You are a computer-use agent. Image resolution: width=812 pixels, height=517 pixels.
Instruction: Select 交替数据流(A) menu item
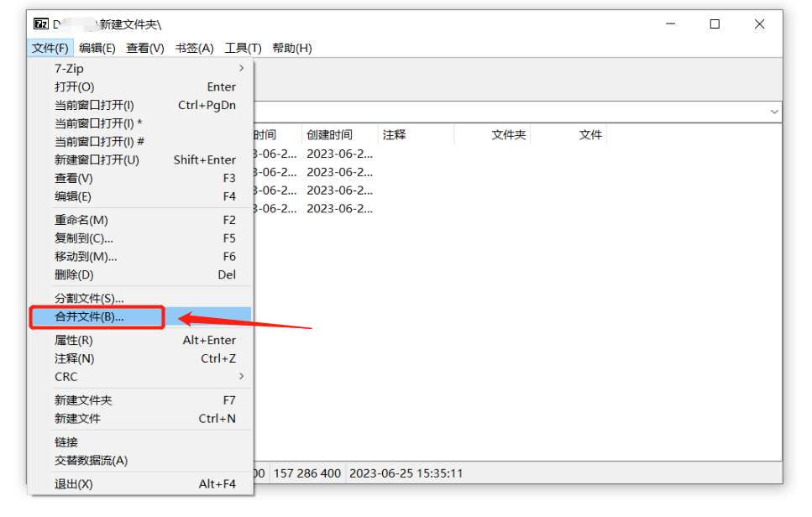pyautogui.click(x=141, y=461)
